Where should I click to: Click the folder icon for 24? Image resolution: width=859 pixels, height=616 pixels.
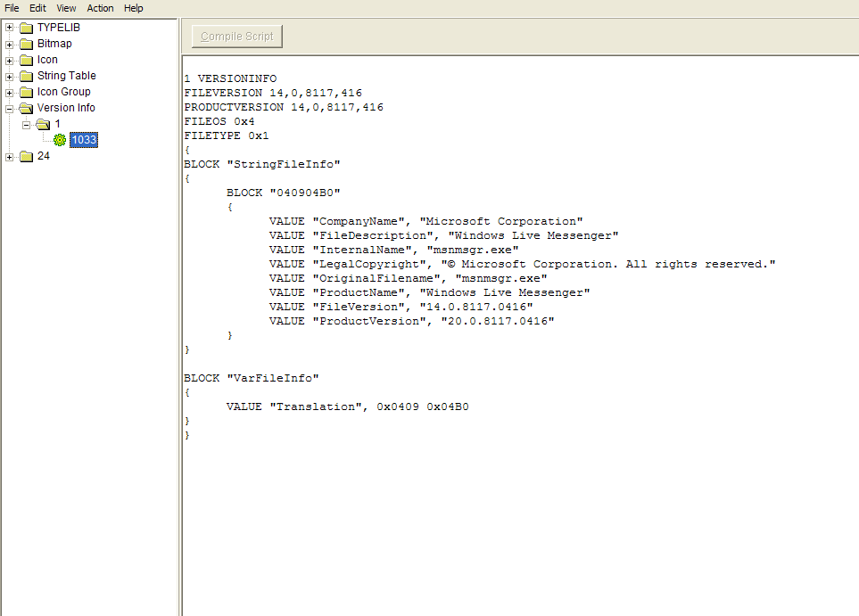(x=26, y=157)
